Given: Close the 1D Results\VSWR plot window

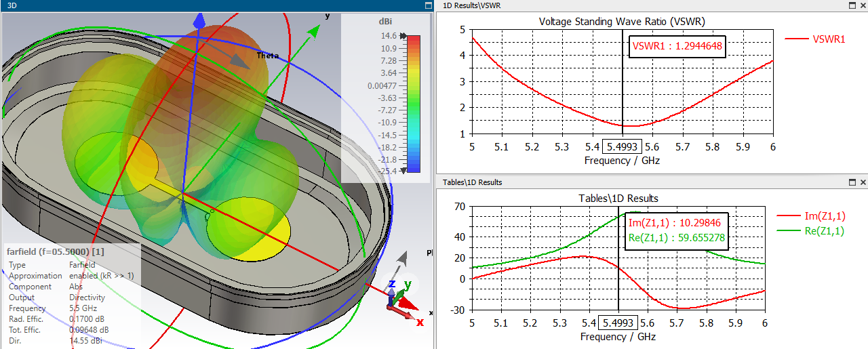Looking at the screenshot, I should click(863, 5).
